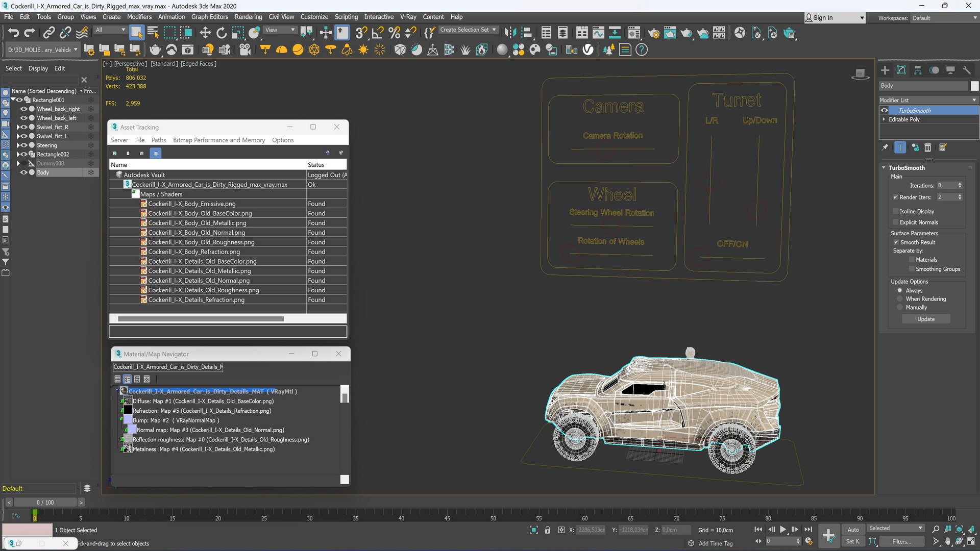
Task: Click the Set K. button
Action: coord(853,542)
